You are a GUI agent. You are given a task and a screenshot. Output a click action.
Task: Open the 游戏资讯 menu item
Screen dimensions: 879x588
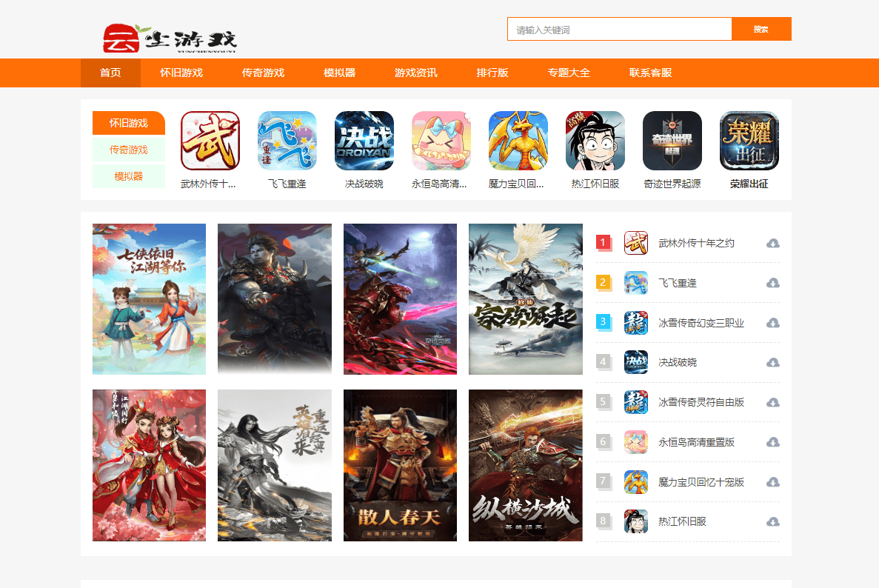[416, 73]
